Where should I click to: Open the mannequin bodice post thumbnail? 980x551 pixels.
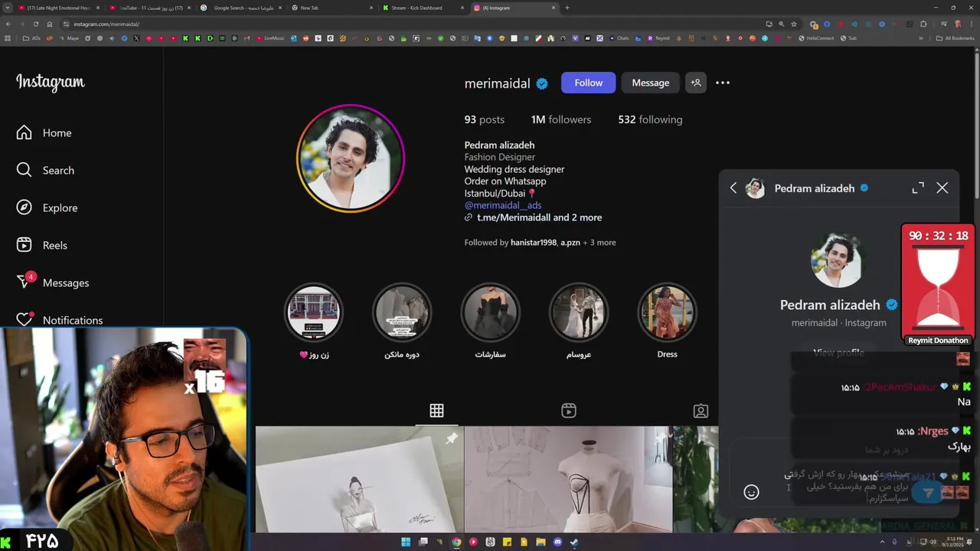[569, 480]
